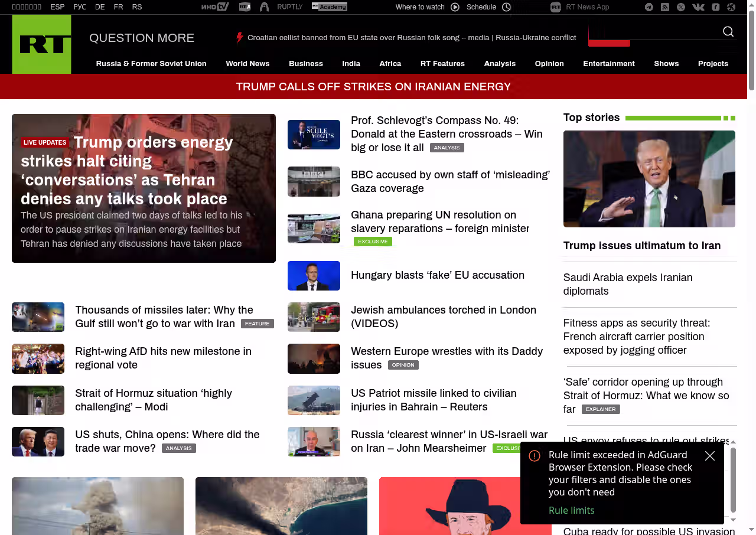Open the World News menu section
Viewport: 756px width, 535px height.
[x=247, y=64]
